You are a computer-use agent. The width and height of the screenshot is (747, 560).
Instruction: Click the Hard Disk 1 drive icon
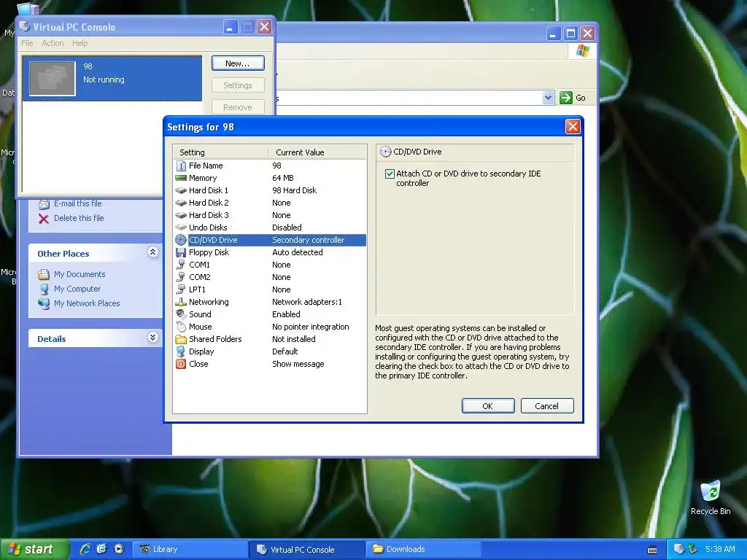[x=181, y=190]
